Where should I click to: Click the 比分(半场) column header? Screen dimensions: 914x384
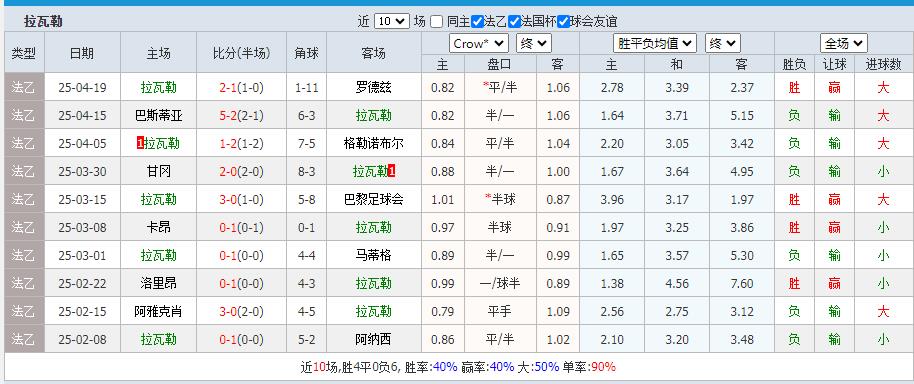242,53
